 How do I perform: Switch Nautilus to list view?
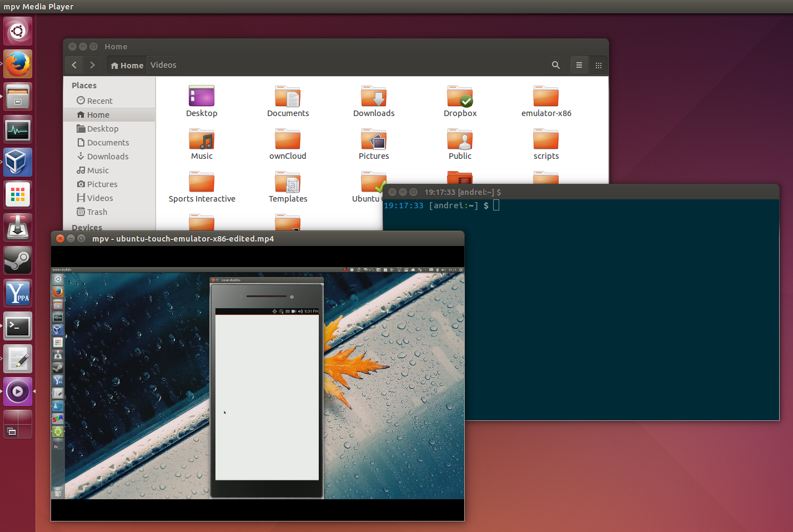pyautogui.click(x=579, y=65)
